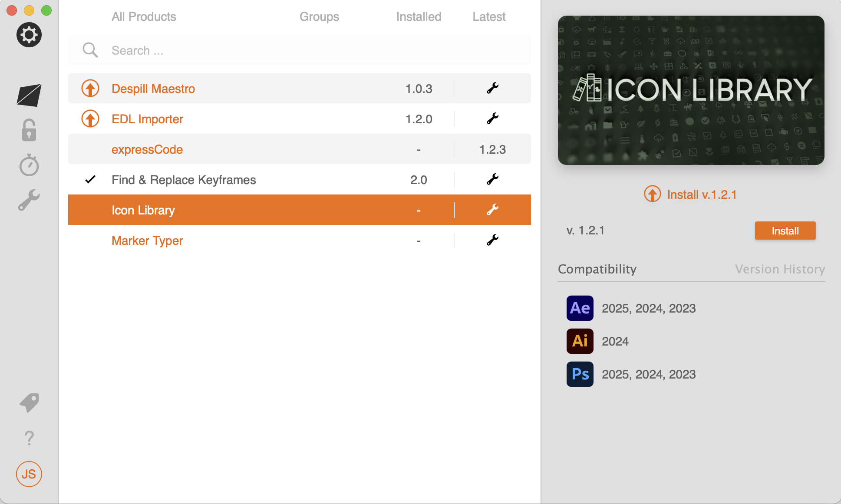This screenshot has height=504, width=841.
Task: Click the v. 1.2.1 version label
Action: (585, 230)
